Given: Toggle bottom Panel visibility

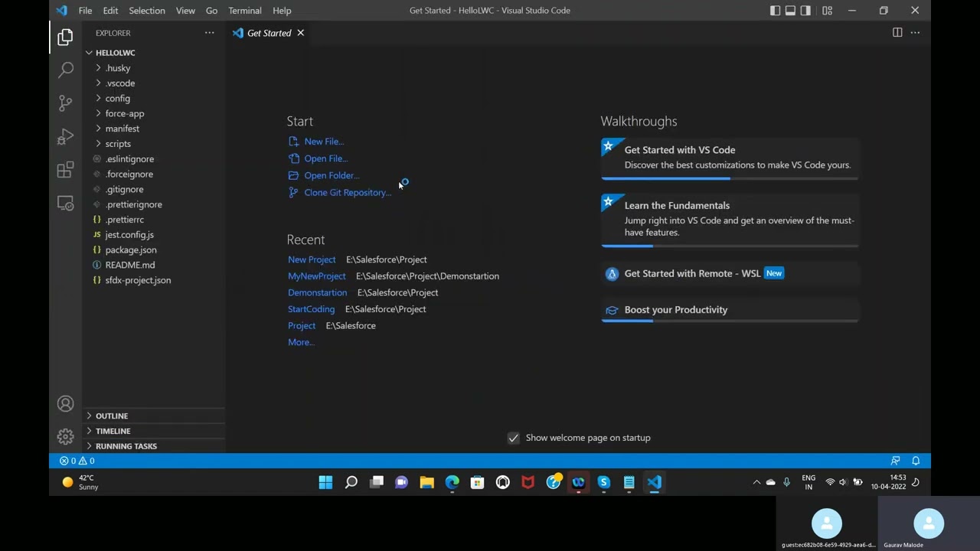Looking at the screenshot, I should pos(790,11).
